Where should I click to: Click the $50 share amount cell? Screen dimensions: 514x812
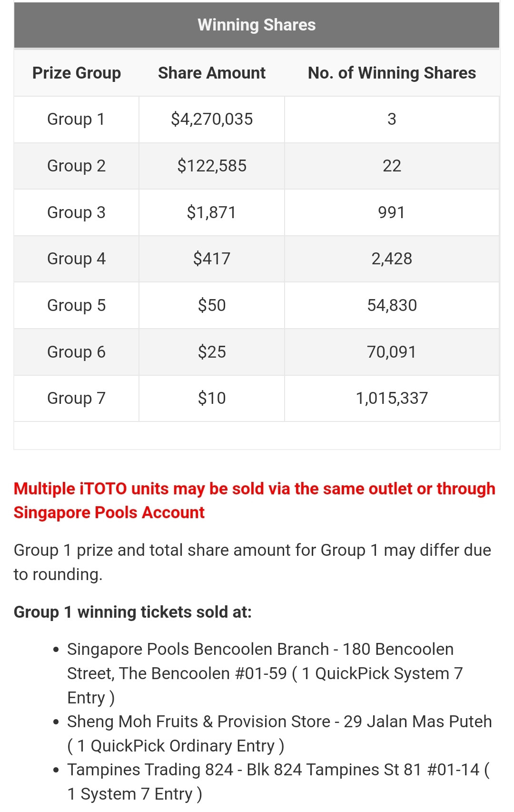(x=212, y=305)
